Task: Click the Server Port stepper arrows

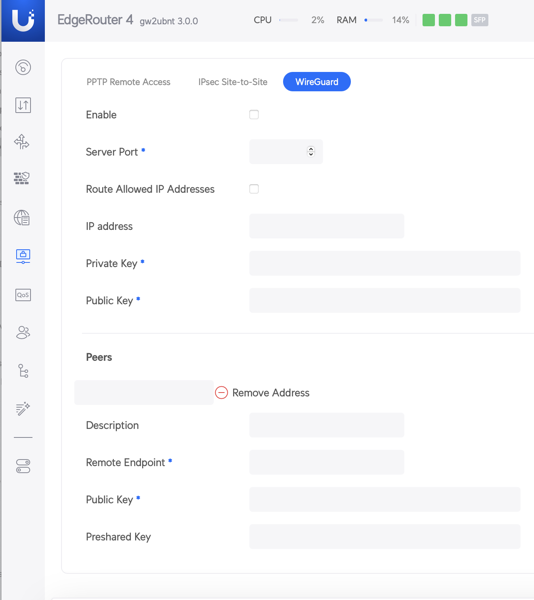Action: click(311, 152)
